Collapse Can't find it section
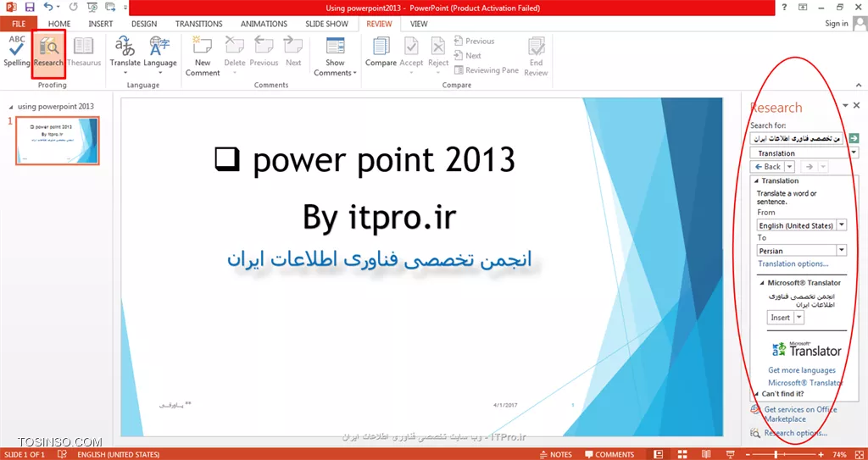 pyautogui.click(x=755, y=394)
